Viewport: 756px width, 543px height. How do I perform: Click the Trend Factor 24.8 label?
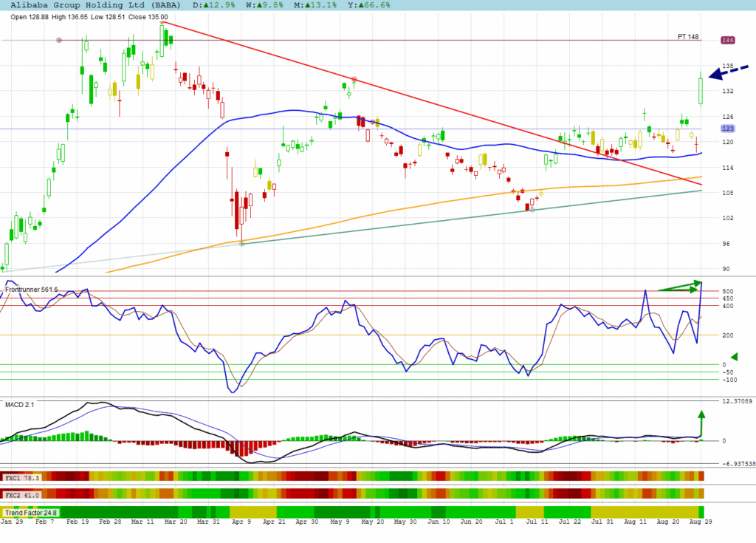[30, 513]
